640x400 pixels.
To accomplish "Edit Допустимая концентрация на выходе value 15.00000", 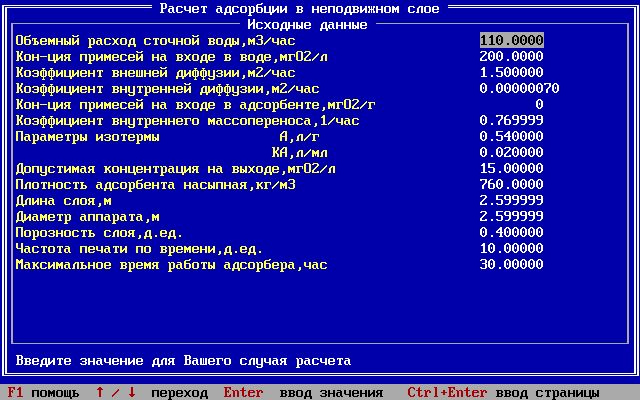I will (512, 168).
